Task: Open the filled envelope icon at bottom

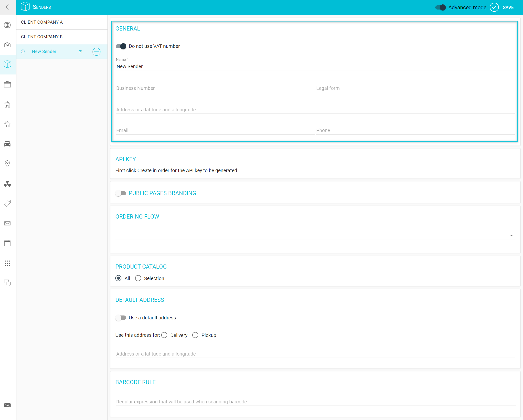Action: pyautogui.click(x=8, y=405)
